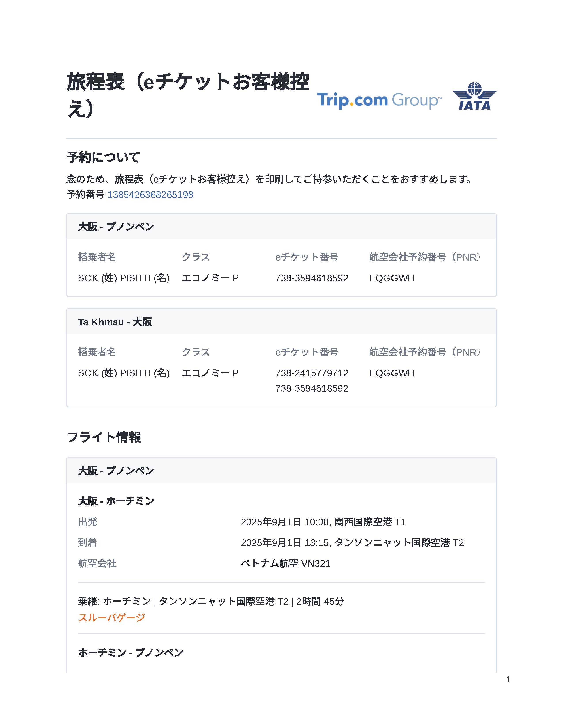Click the departure time at 関西国際空港 T1
Viewport: 563px width, 728px height.
tap(323, 522)
